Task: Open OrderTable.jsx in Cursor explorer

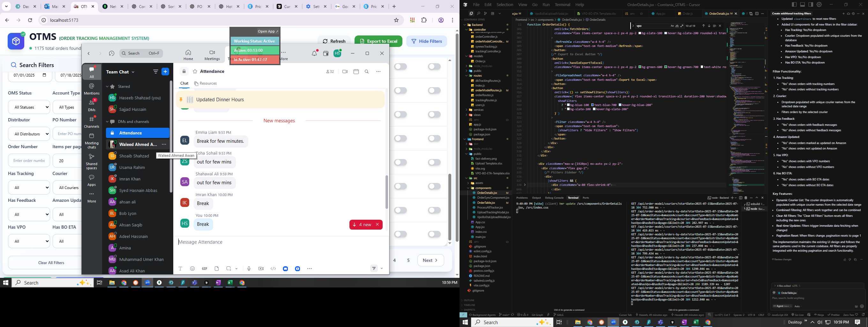Action: (x=486, y=202)
